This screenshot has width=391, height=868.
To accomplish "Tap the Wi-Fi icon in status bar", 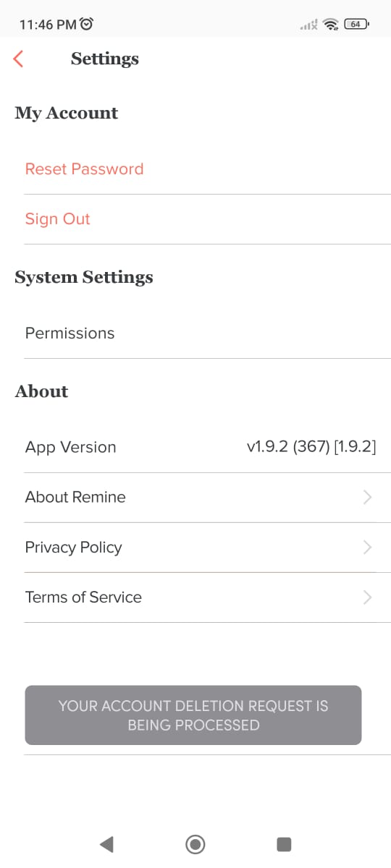I will coord(332,25).
